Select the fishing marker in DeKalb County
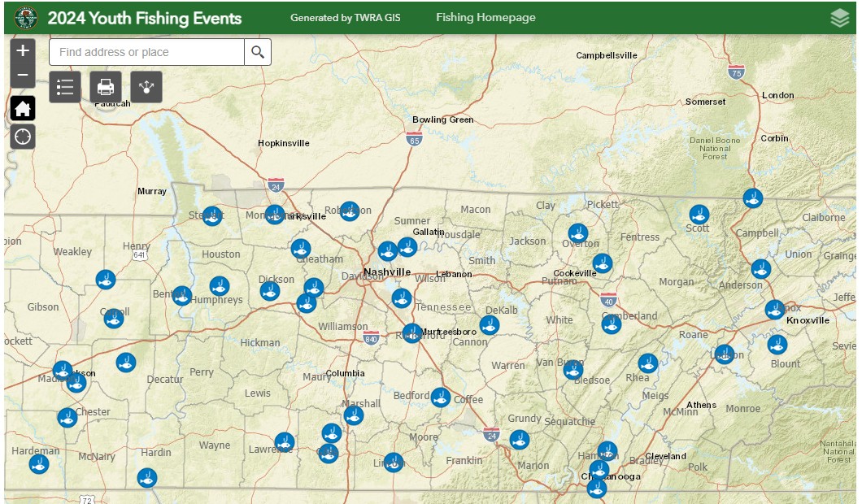This screenshot has width=862, height=504. point(490,325)
